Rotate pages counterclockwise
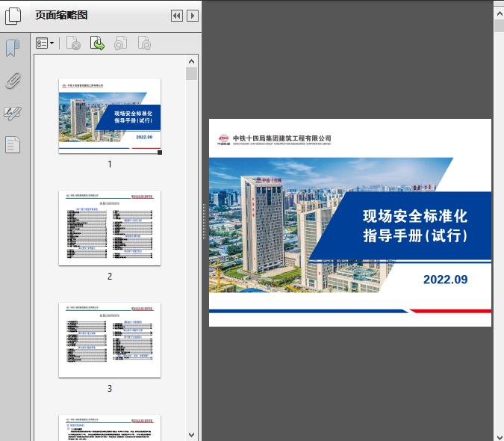The width and height of the screenshot is (504, 441). click(120, 43)
